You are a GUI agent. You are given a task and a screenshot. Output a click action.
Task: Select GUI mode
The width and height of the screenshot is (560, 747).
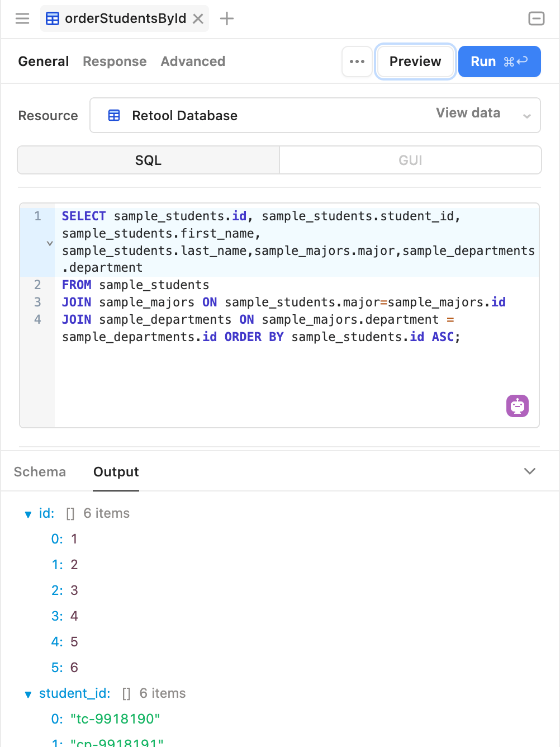[410, 160]
